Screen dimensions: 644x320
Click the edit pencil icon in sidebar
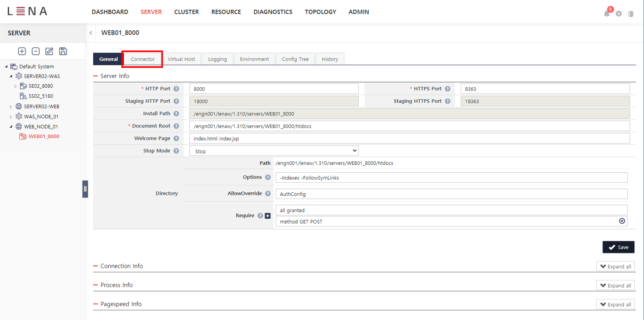tap(49, 51)
